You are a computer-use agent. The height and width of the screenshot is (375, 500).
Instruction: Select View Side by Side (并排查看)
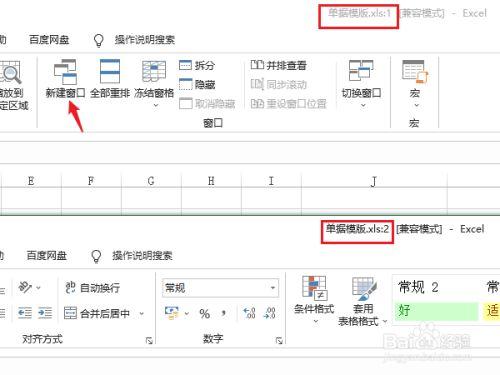[x=278, y=65]
